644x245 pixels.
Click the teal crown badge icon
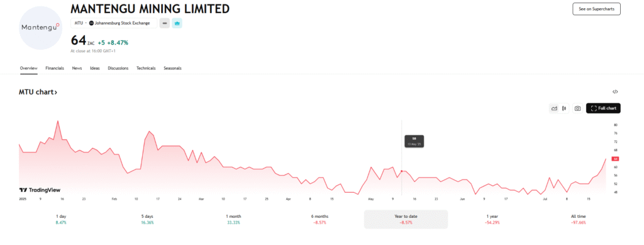point(177,23)
